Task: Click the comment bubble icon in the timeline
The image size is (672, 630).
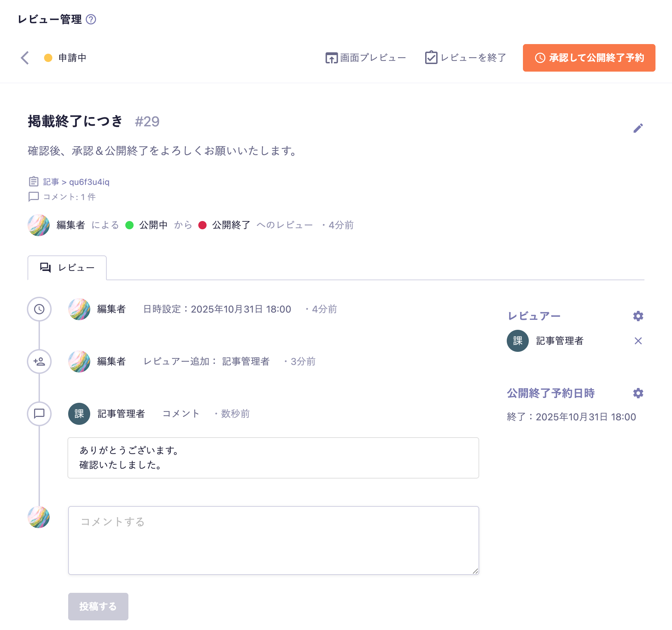Action: [39, 414]
